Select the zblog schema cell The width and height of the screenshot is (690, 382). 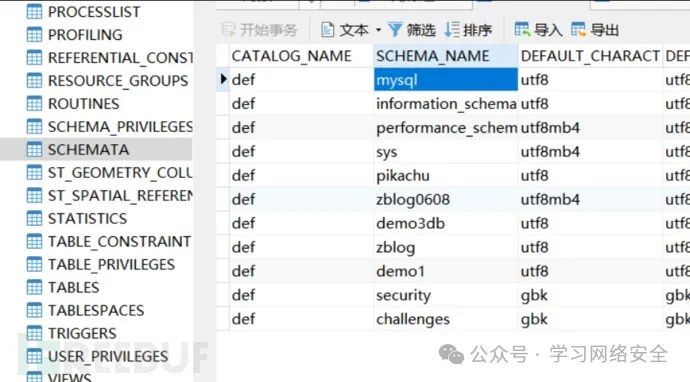[446, 247]
